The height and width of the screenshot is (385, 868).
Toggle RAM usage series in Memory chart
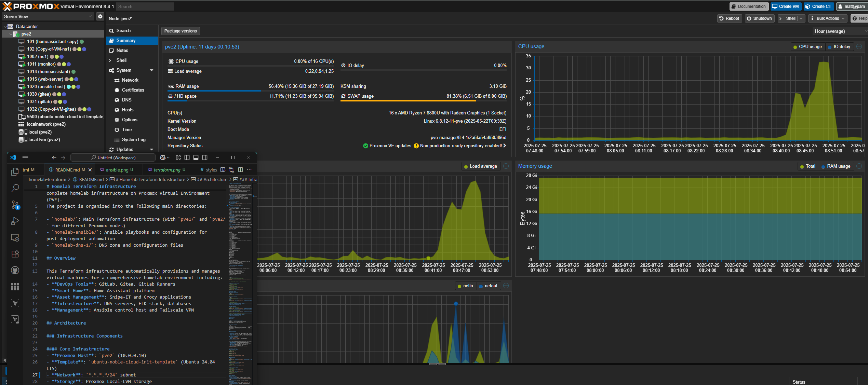[836, 166]
